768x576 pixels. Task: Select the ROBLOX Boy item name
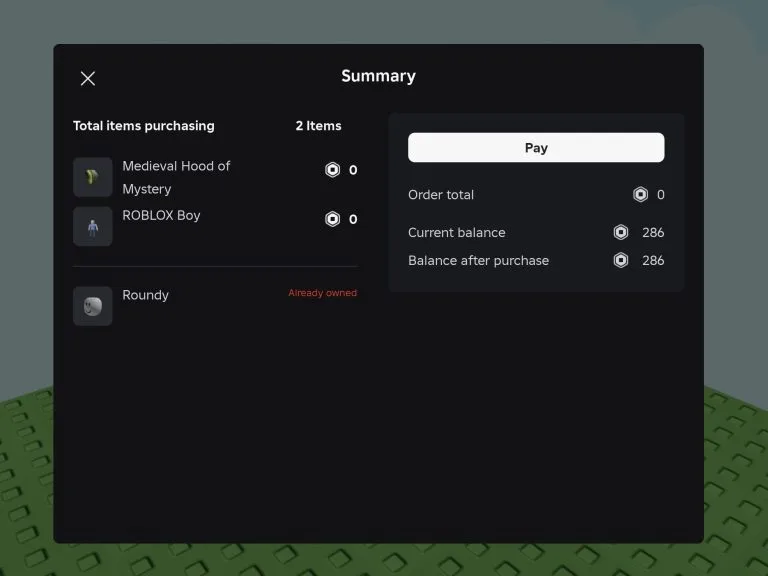161,215
